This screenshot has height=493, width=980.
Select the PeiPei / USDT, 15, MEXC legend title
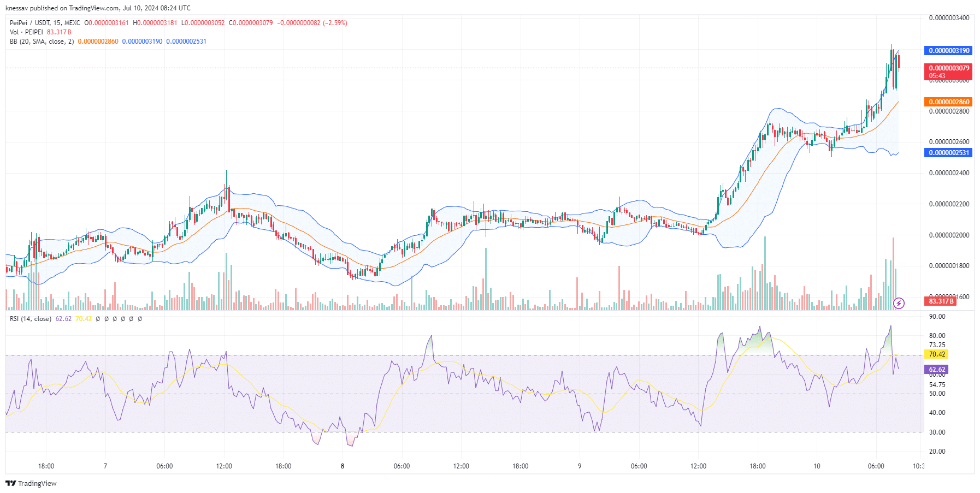45,23
